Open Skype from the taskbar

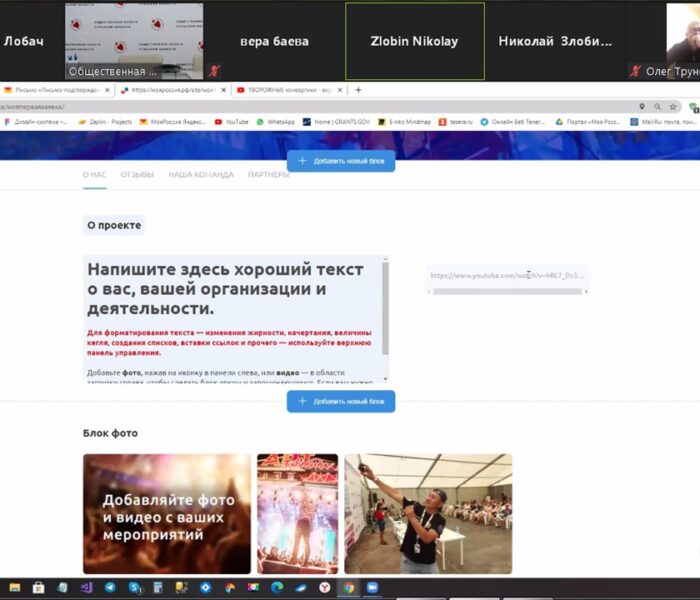tap(134, 588)
